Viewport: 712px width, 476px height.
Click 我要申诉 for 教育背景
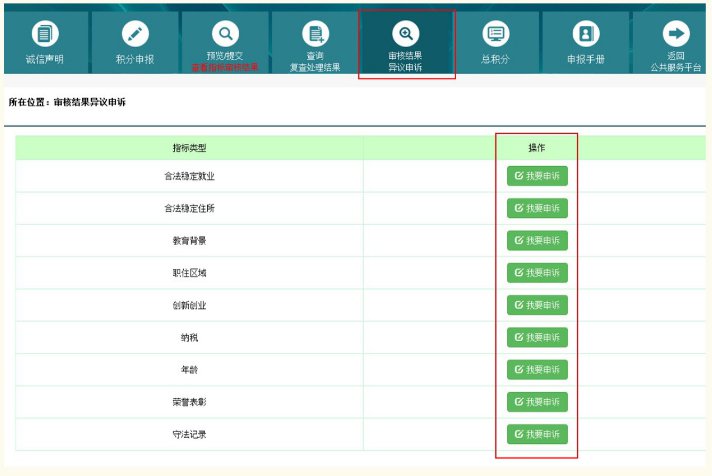pos(537,240)
